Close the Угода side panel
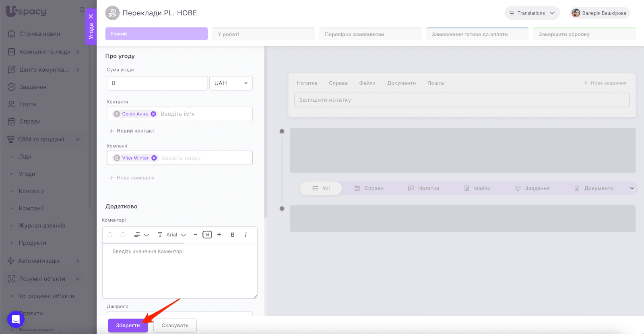Screen dimensions: 644x334 (x=91, y=16)
